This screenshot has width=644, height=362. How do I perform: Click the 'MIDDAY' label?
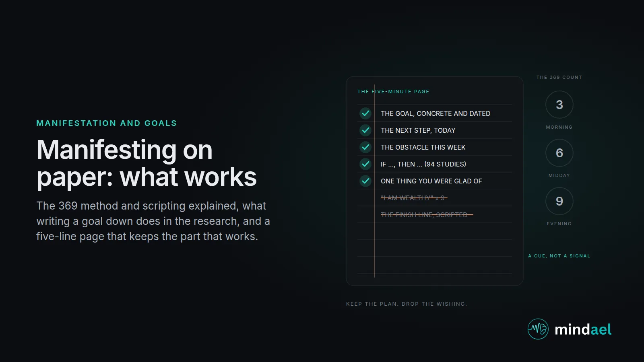(x=559, y=175)
